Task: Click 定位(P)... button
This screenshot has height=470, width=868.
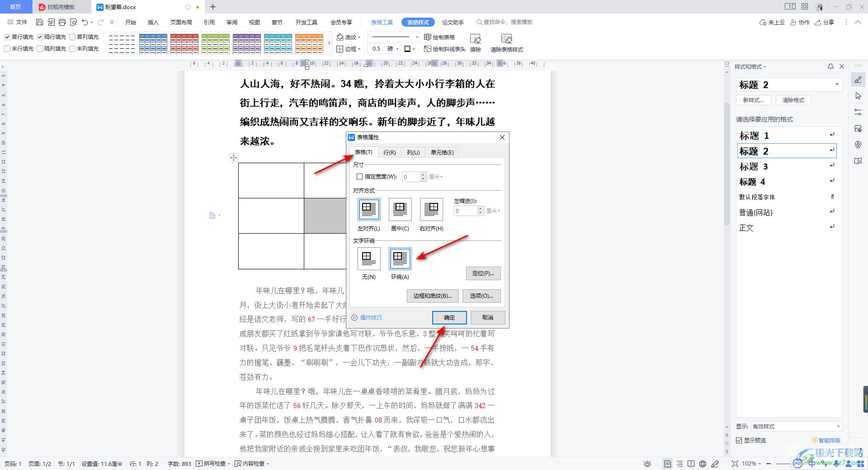Action: pyautogui.click(x=483, y=273)
